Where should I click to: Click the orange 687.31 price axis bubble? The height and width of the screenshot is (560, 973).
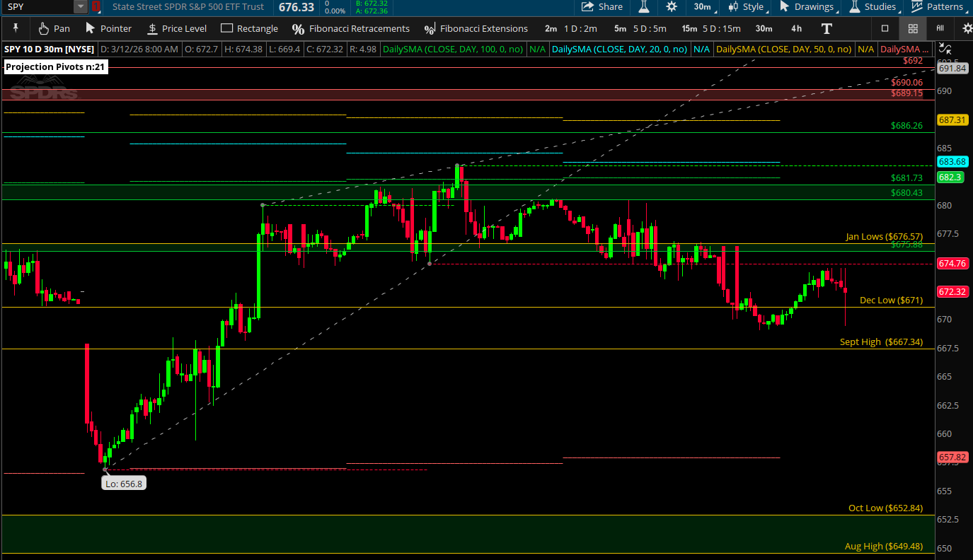[x=952, y=120]
